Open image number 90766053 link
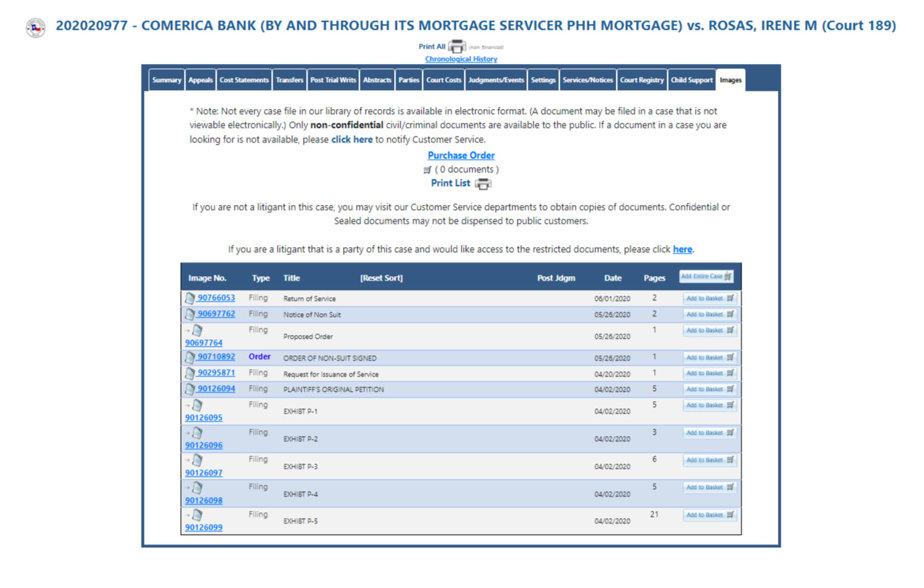The image size is (924, 588). click(x=216, y=298)
